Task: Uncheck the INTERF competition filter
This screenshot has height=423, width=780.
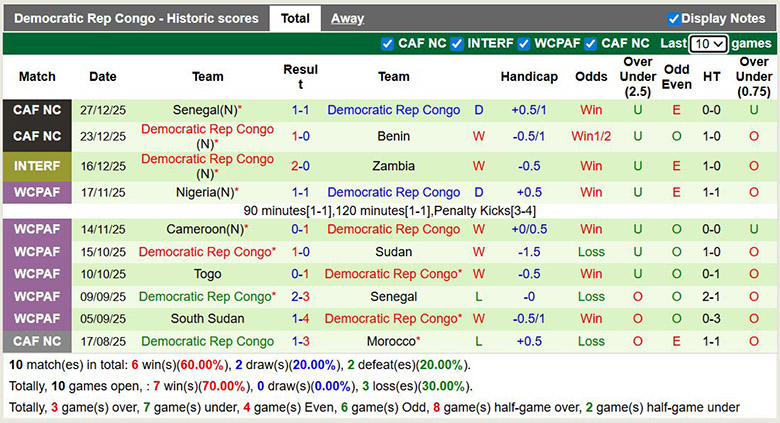Action: [457, 44]
